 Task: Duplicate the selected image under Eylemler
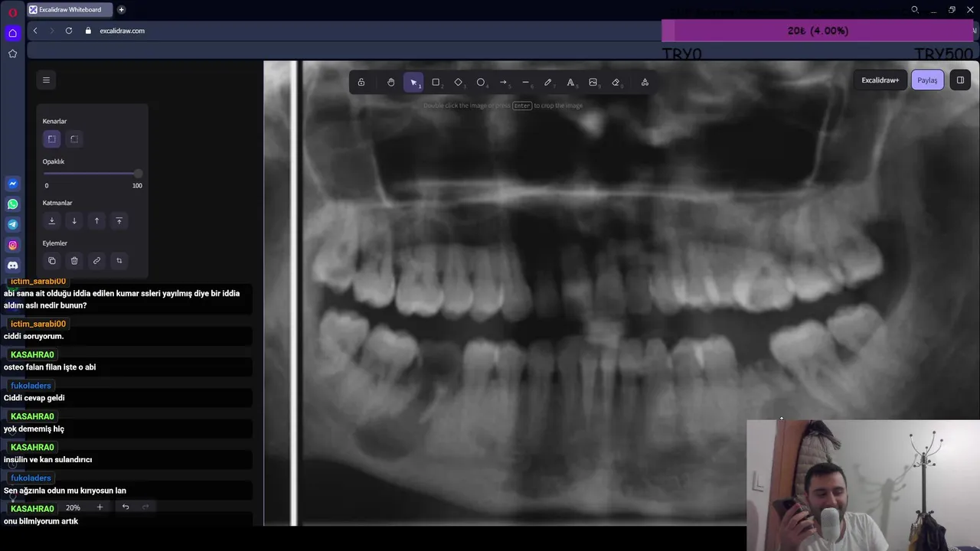tap(51, 260)
